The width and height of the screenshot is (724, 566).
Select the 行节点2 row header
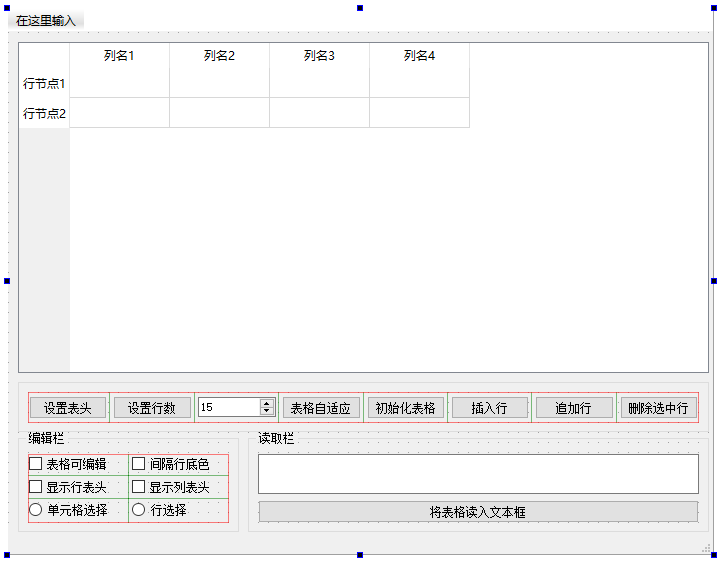pyautogui.click(x=44, y=113)
